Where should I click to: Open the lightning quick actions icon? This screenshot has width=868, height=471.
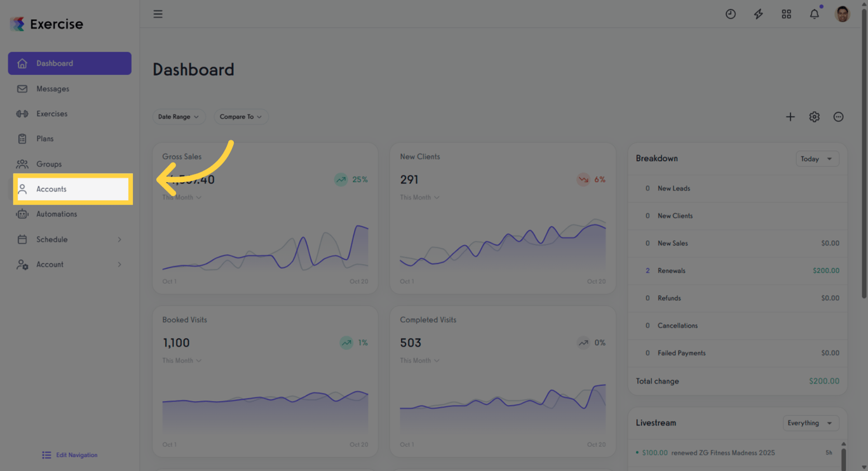tap(758, 13)
